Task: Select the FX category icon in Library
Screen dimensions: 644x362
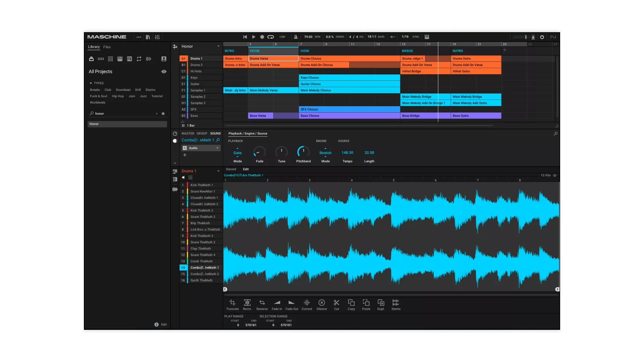Action: (x=129, y=59)
